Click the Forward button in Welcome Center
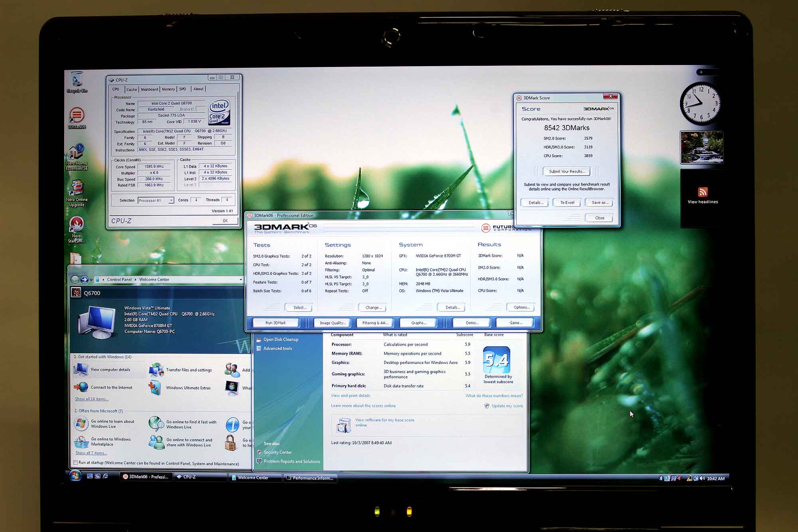 [84, 279]
